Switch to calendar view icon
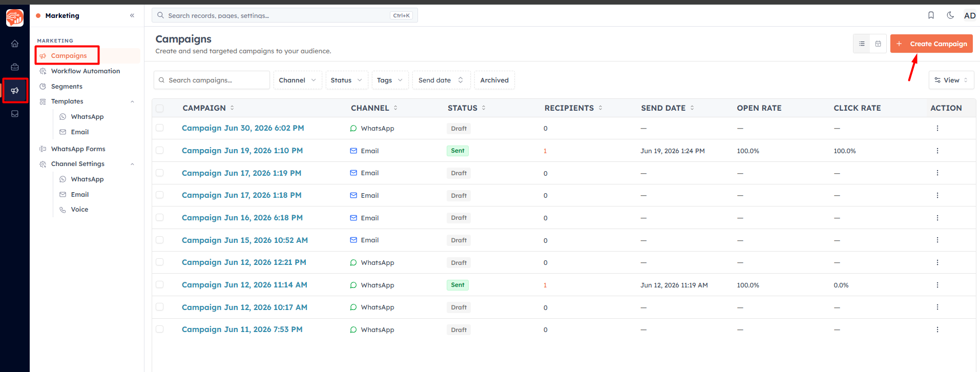Viewport: 980px width, 372px height. (x=878, y=44)
